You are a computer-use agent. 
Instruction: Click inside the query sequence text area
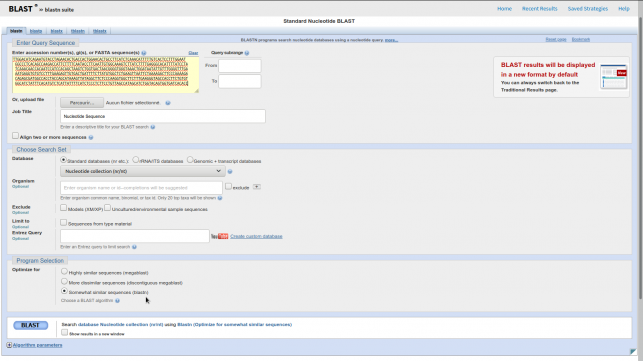[x=105, y=75]
